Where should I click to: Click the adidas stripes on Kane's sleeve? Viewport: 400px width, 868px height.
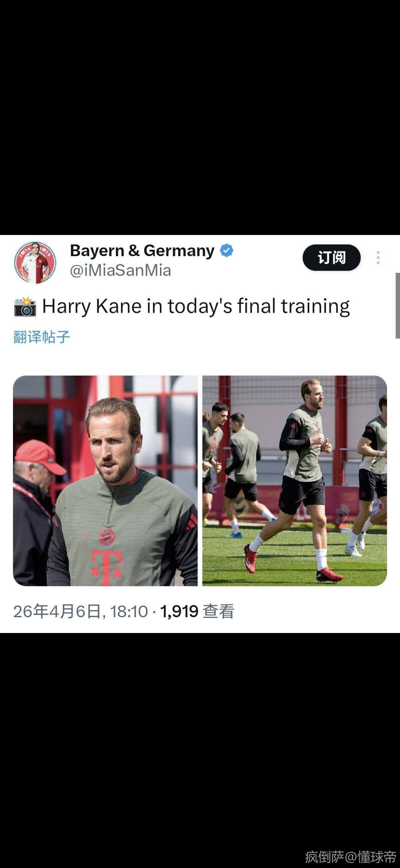191,522
